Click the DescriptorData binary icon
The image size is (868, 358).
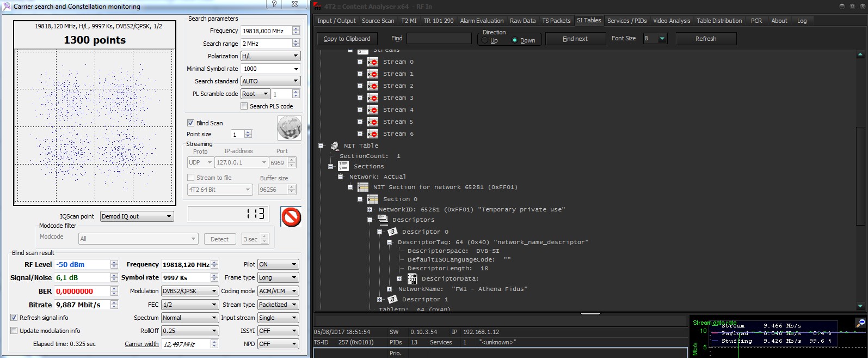[412, 279]
